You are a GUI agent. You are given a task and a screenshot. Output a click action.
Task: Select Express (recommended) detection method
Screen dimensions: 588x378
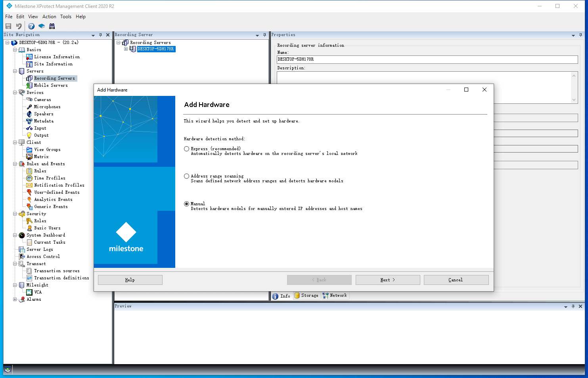click(x=186, y=149)
